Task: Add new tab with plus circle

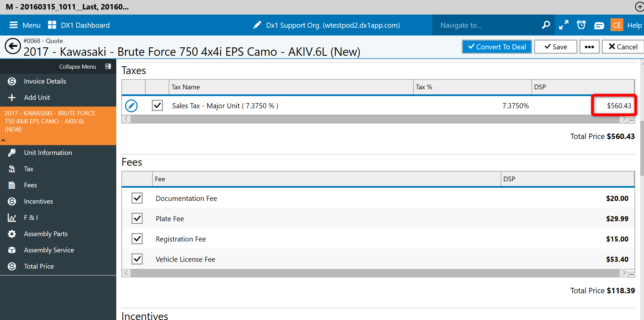Action: (x=640, y=7)
